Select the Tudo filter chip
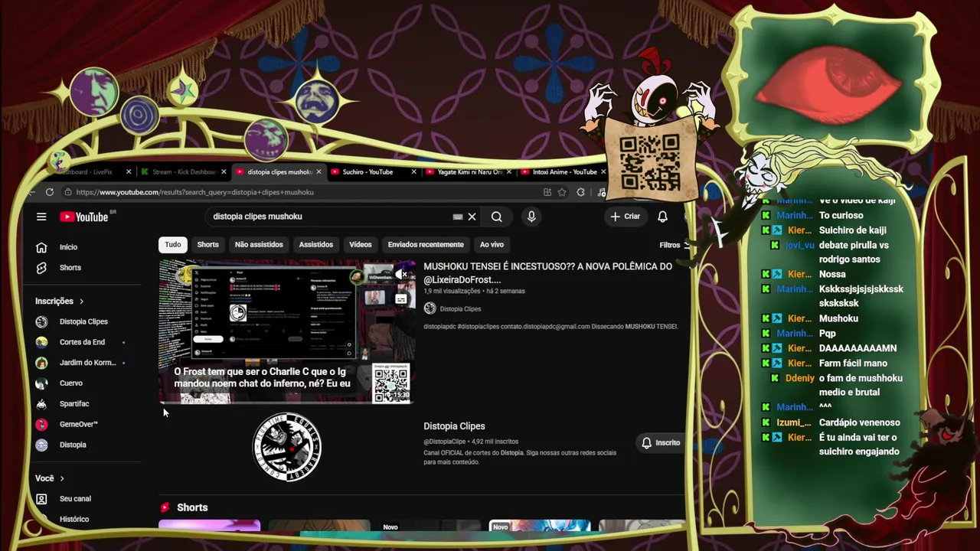This screenshot has height=551, width=980. tap(173, 245)
